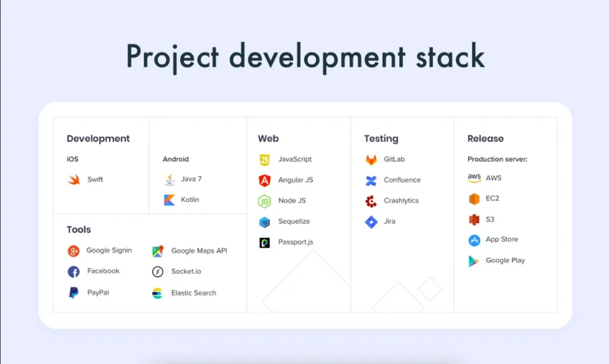Click the Sequelize blue hexagon icon
This screenshot has width=609, height=364.
click(265, 222)
